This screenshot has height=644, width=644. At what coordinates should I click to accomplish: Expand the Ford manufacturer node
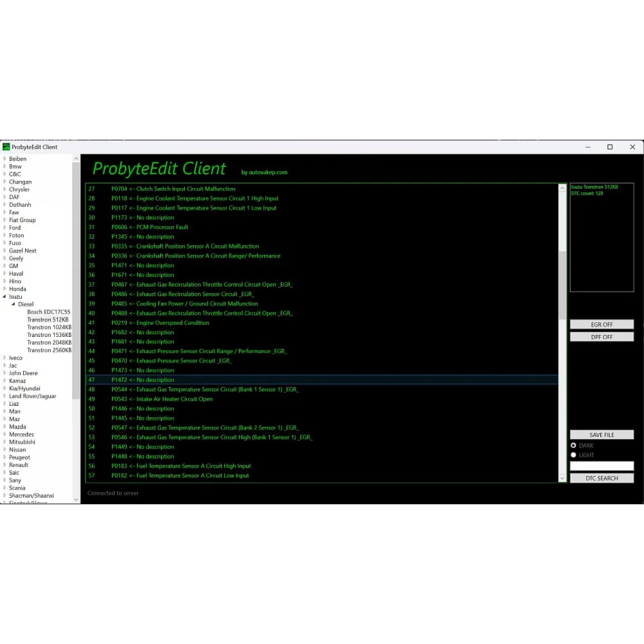[x=5, y=228]
